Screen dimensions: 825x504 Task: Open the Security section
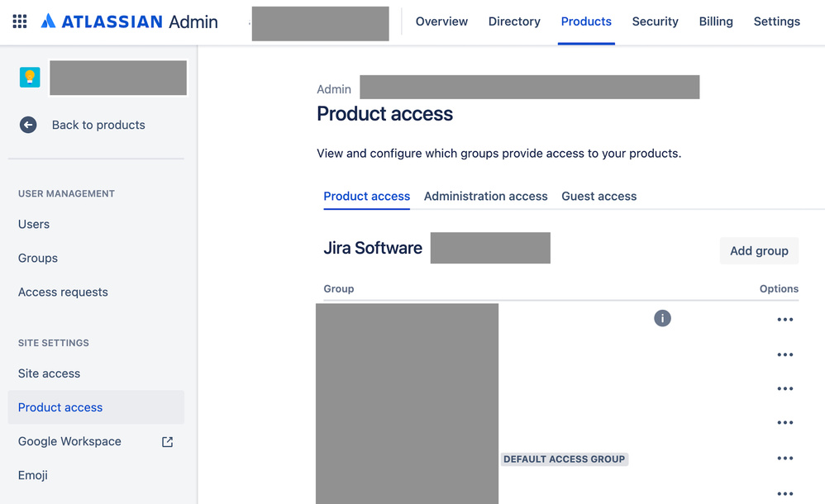coord(655,21)
